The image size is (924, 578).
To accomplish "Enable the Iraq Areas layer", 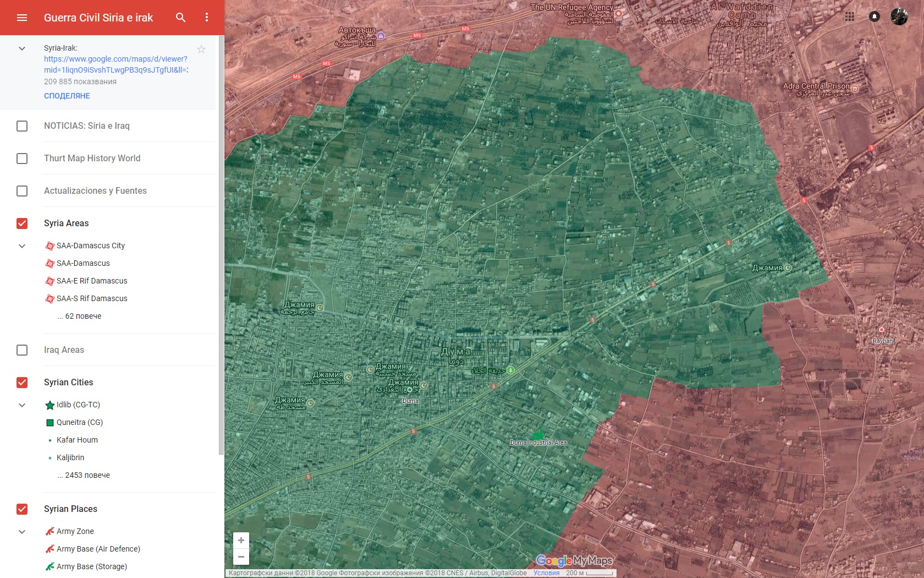I will tap(22, 350).
